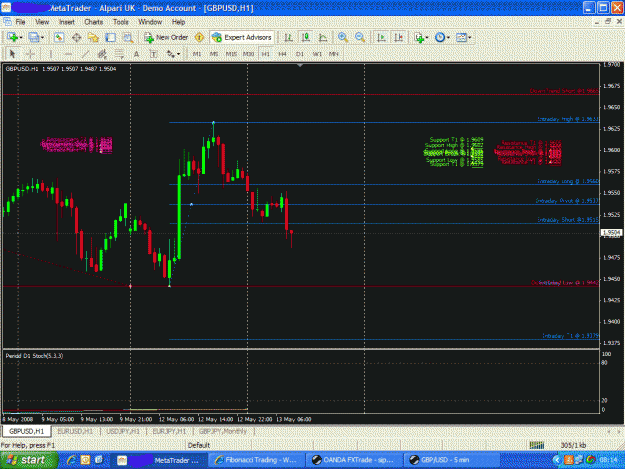Switch timeframe to D1
The height and width of the screenshot is (469, 625).
point(300,54)
